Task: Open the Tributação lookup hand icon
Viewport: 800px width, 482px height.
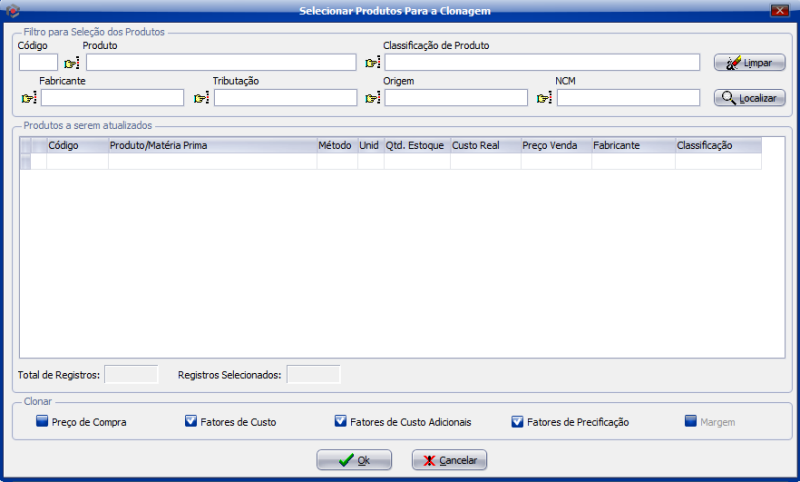Action: 201,98
